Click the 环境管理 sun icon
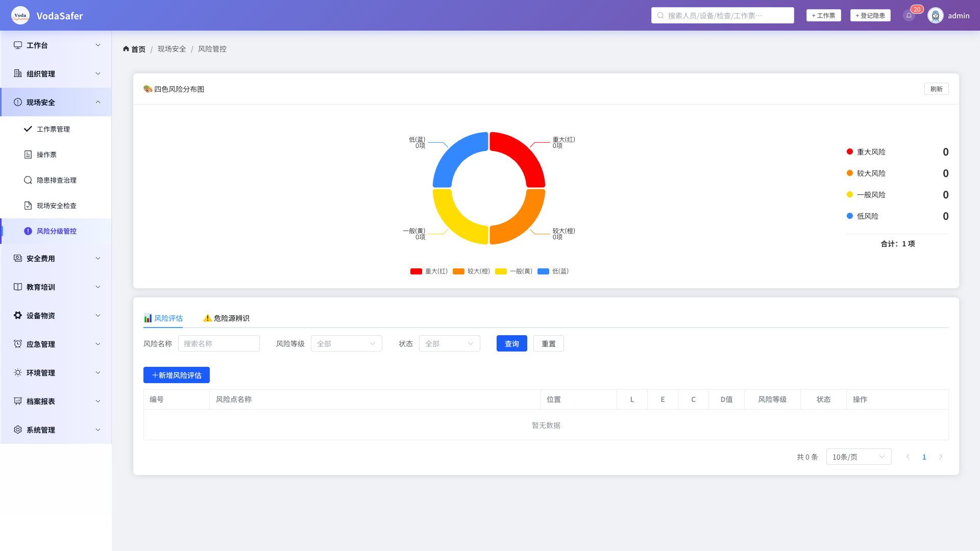This screenshot has height=551, width=980. (18, 372)
